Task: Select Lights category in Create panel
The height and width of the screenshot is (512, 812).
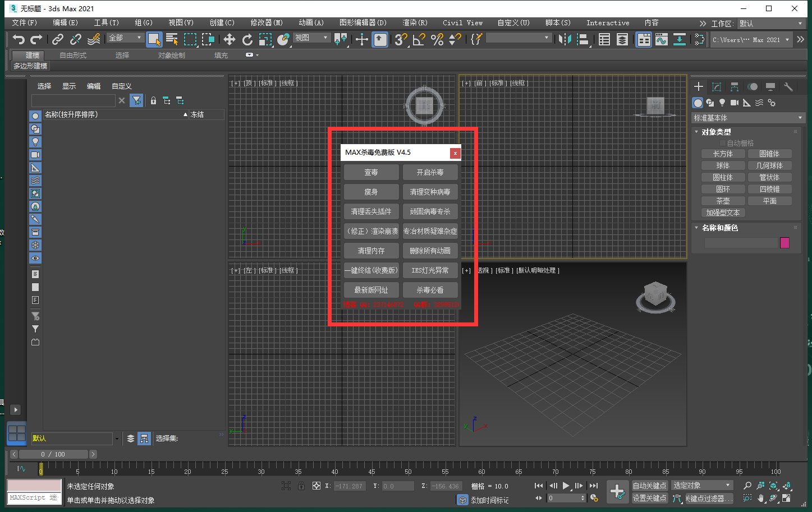Action: click(722, 103)
